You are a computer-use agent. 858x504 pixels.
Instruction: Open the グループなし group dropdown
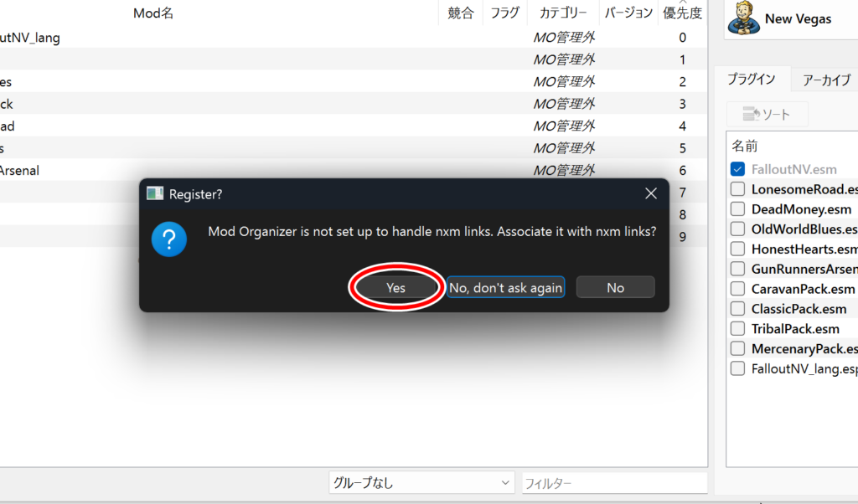pyautogui.click(x=421, y=483)
